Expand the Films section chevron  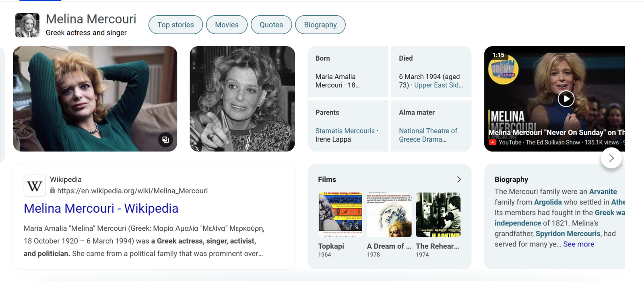click(458, 180)
